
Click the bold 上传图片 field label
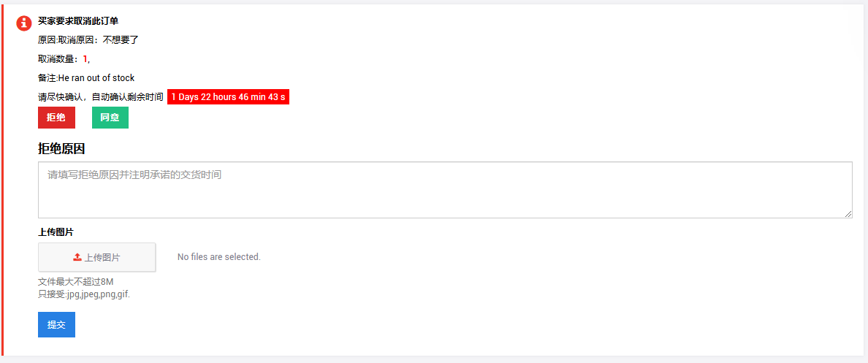point(56,232)
